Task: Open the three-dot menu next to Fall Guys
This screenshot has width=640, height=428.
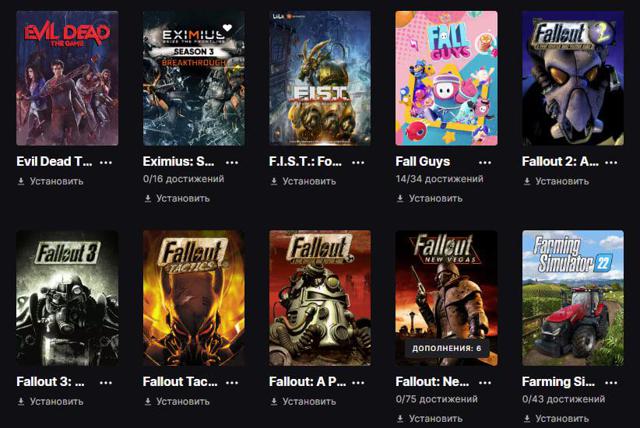Action: (485, 162)
